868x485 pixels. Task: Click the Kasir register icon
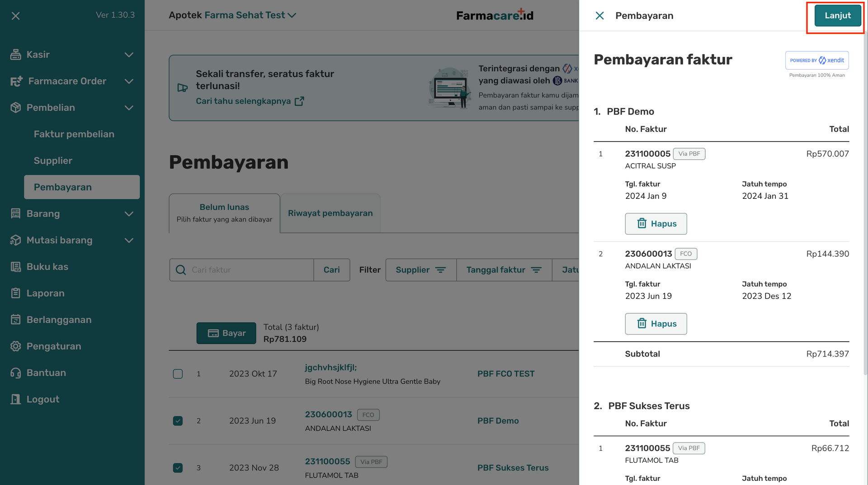16,55
